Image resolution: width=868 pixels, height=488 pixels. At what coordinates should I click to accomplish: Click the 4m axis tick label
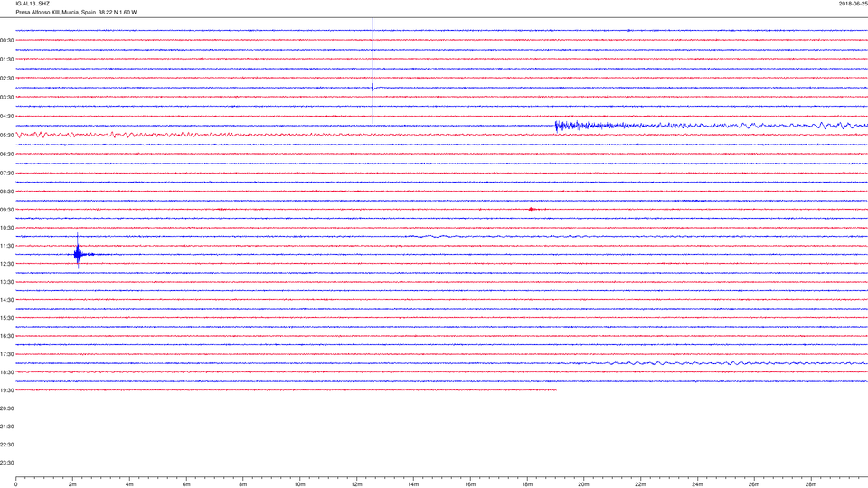point(129,484)
